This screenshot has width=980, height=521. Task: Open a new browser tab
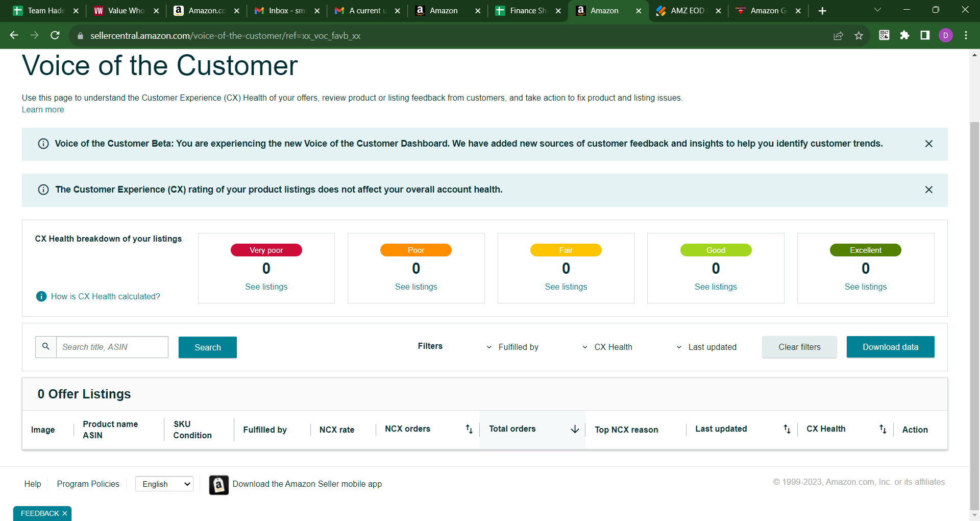click(822, 11)
